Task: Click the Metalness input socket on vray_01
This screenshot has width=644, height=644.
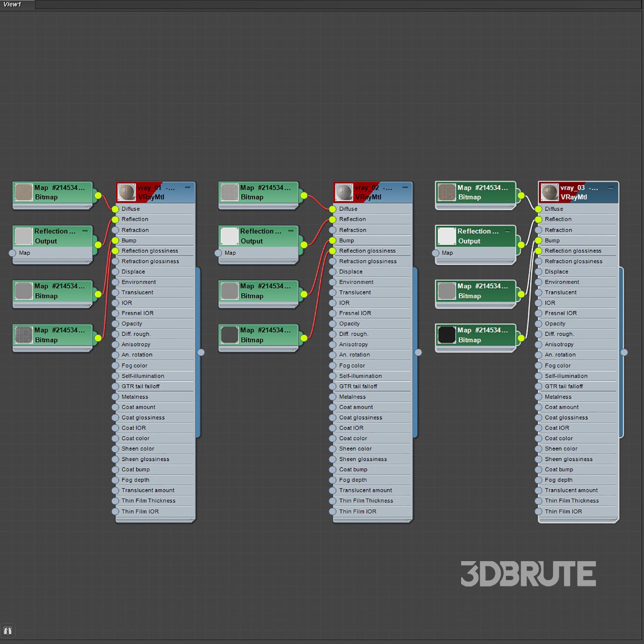Action: 115,397
